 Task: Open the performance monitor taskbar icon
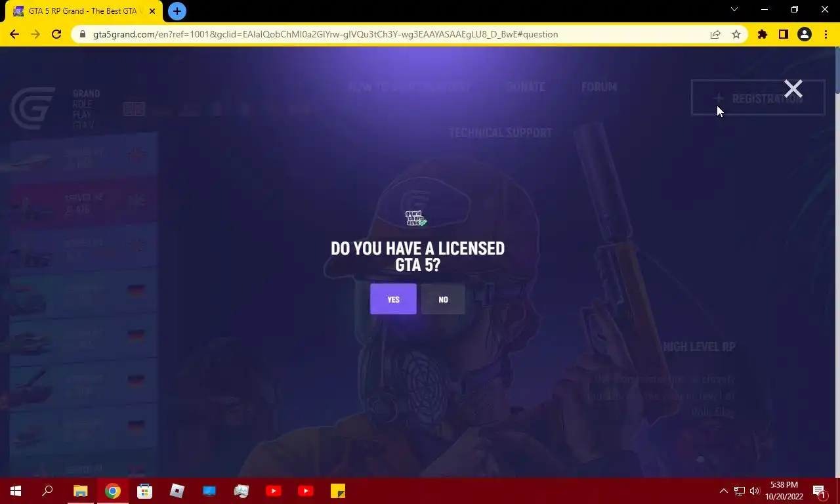(241, 491)
